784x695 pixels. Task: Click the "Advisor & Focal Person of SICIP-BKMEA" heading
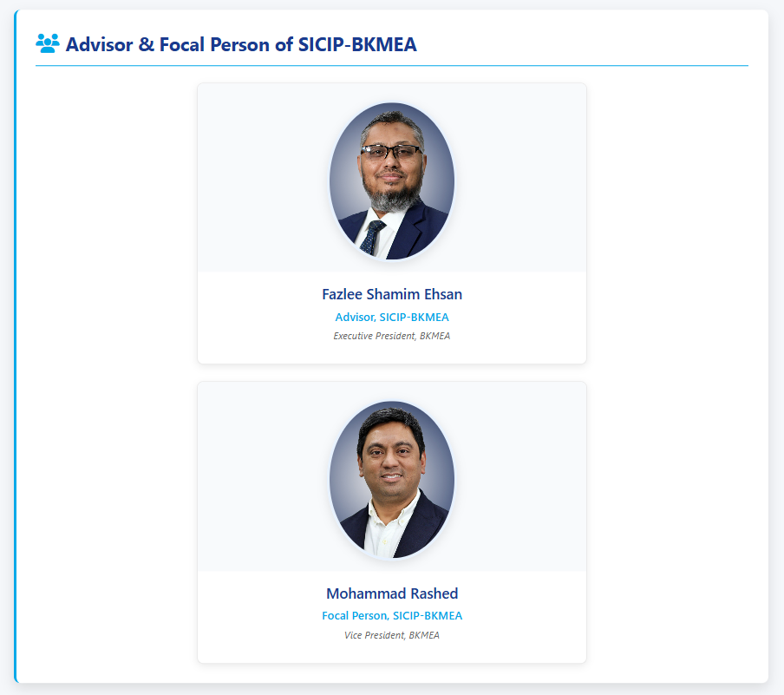click(x=241, y=44)
